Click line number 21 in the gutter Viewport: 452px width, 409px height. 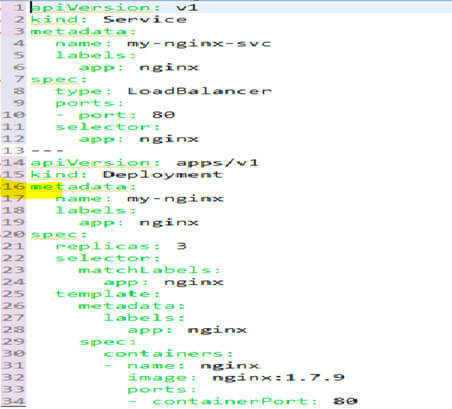13,246
